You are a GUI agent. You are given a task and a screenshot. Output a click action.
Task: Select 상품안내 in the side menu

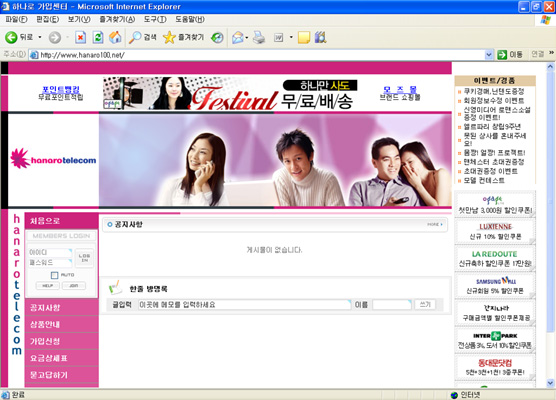[62, 324]
